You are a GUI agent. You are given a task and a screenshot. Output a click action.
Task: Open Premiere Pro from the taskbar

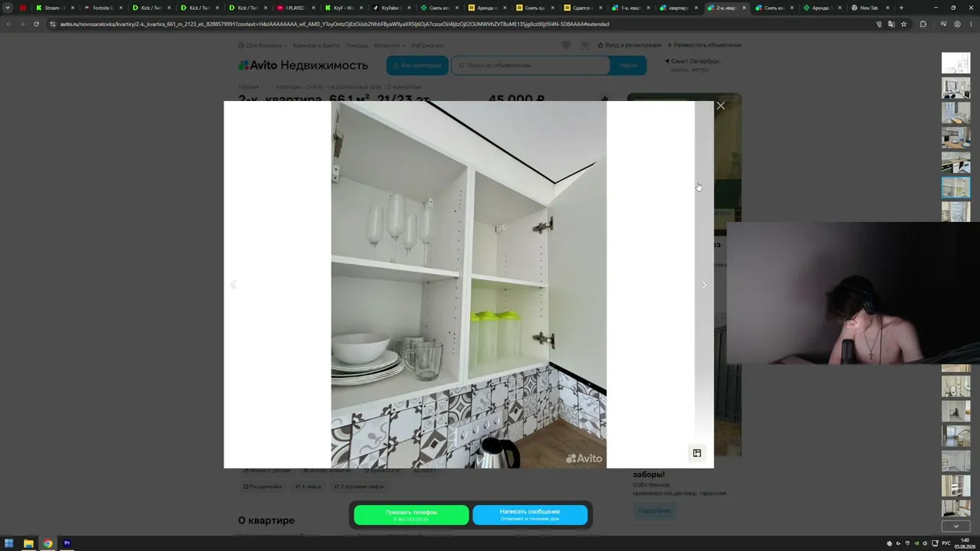click(x=67, y=543)
